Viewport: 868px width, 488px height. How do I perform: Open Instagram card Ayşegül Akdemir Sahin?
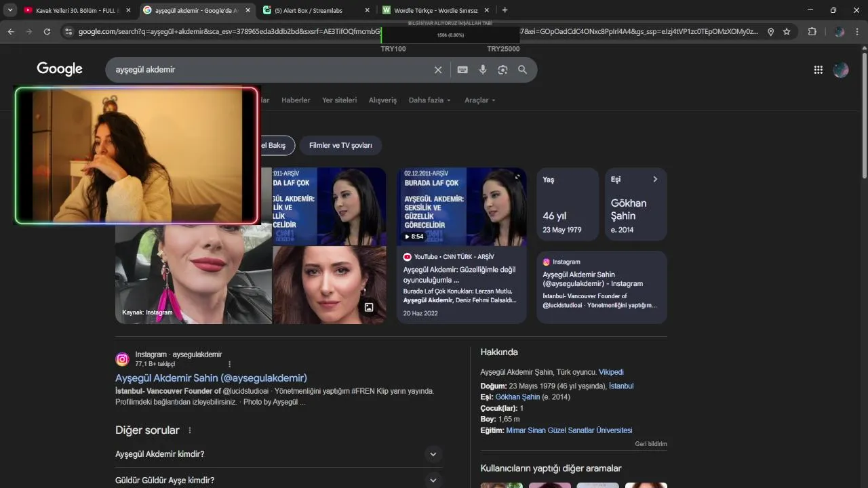point(601,287)
